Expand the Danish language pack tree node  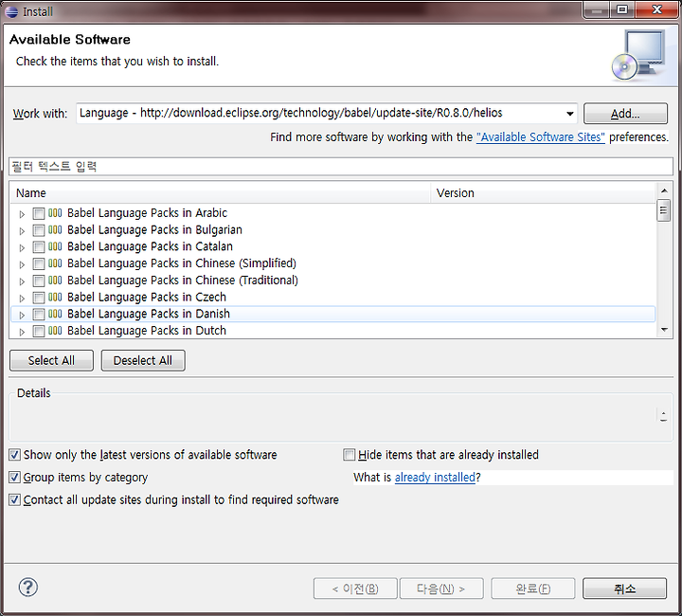[x=22, y=315]
